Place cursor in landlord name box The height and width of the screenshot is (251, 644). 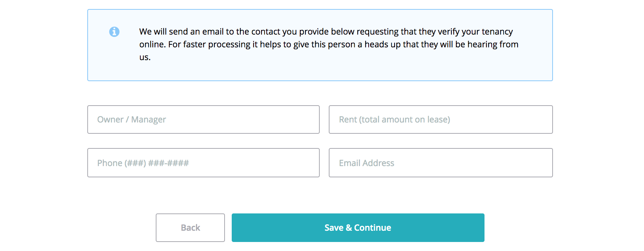pyautogui.click(x=203, y=119)
